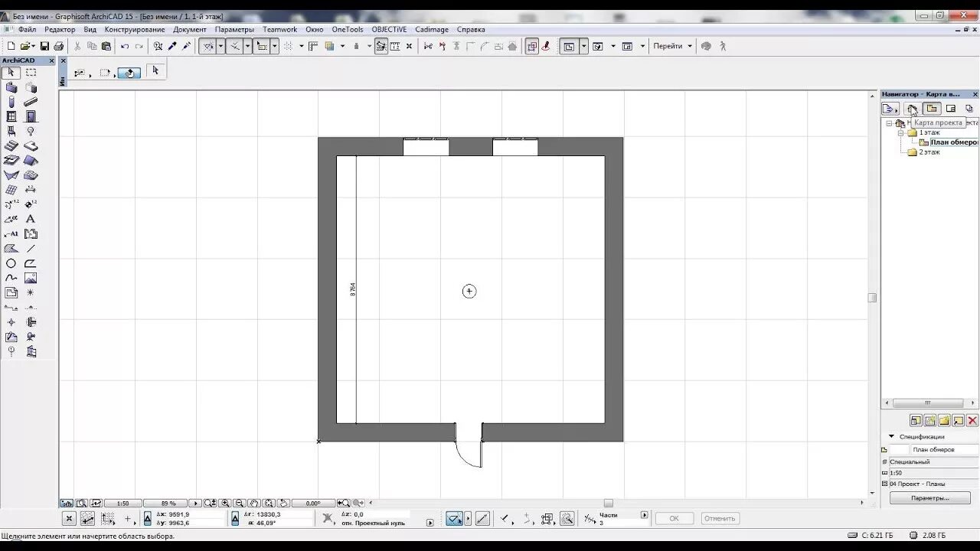Select the Window tool
Image resolution: width=980 pixels, height=551 pixels.
coord(11,116)
